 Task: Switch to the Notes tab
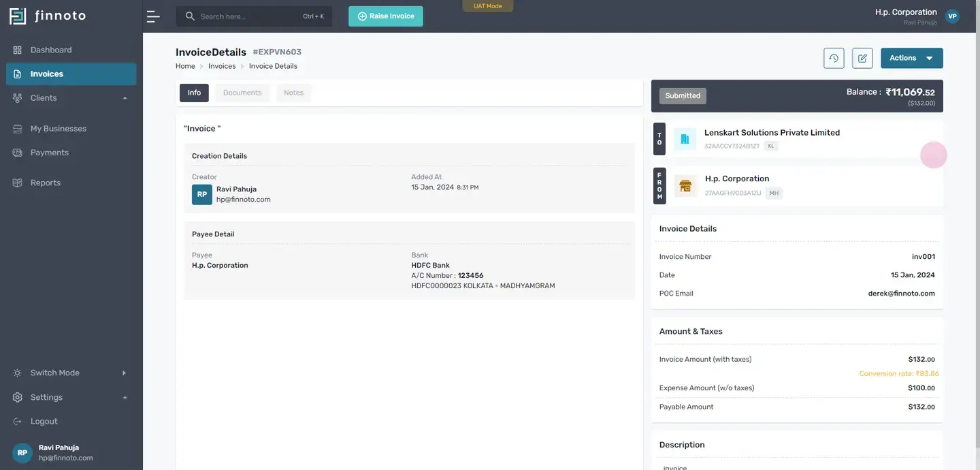(x=293, y=93)
